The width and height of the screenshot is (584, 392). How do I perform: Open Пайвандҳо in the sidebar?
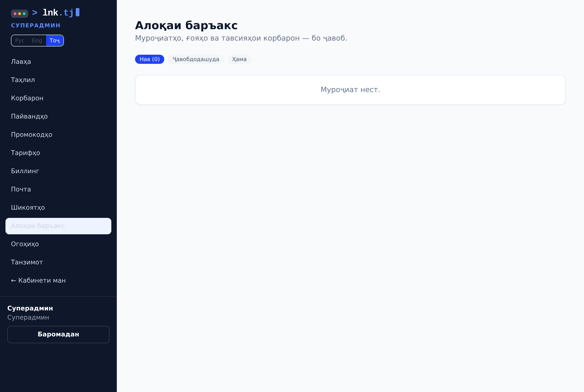[58, 116]
